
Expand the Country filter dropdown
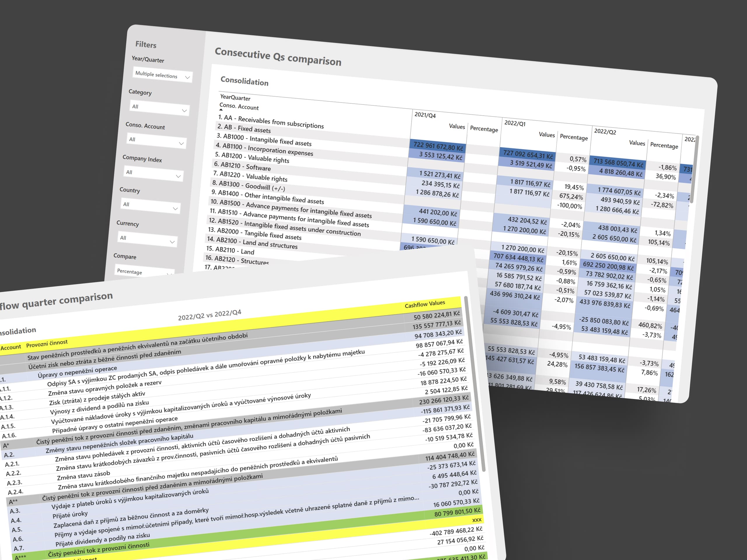(150, 206)
